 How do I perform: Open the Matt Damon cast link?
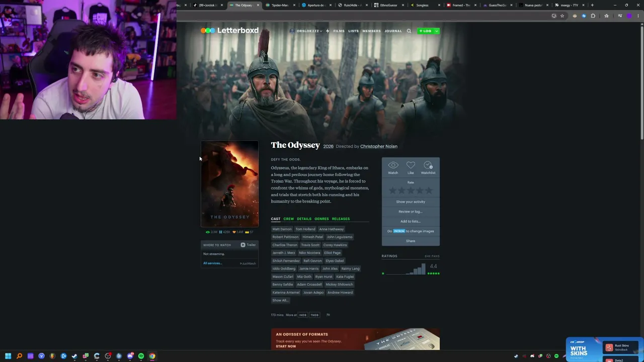[x=282, y=229]
